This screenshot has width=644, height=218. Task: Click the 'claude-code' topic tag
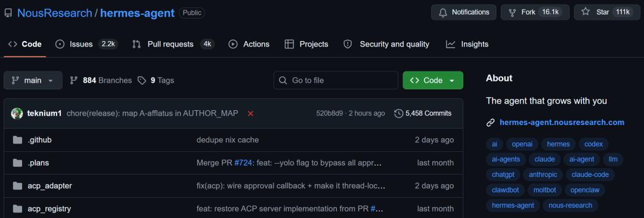click(590, 175)
